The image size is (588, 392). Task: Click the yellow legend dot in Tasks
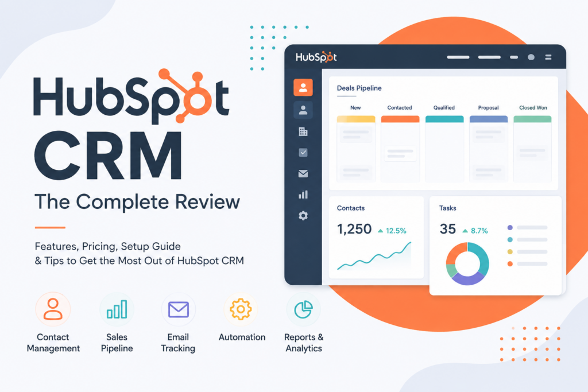pyautogui.click(x=510, y=252)
